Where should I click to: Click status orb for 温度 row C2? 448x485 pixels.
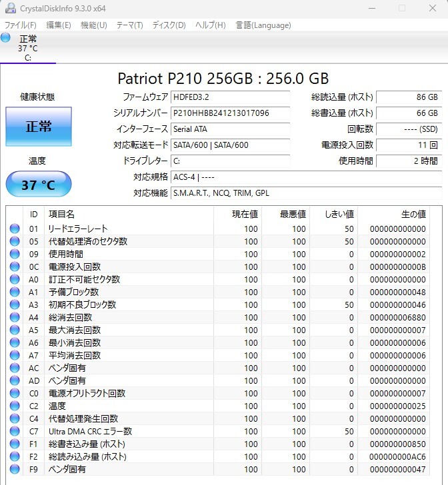pyautogui.click(x=15, y=406)
